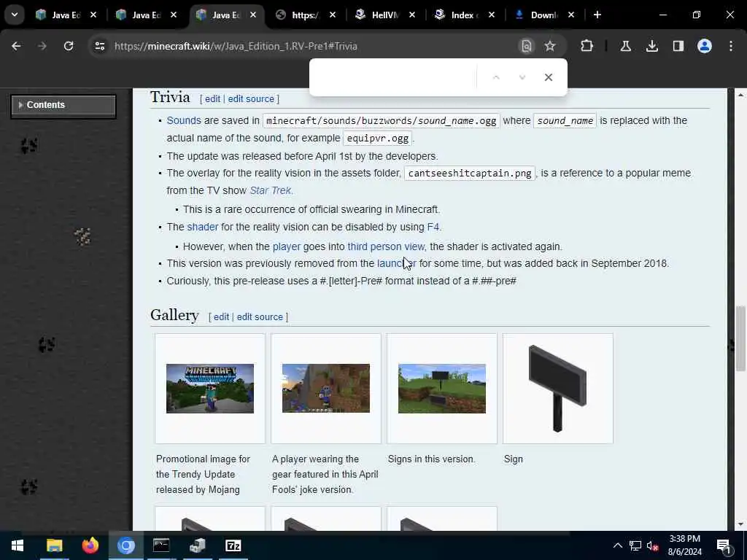Open the shader wiki link
The height and width of the screenshot is (560, 747).
point(203,227)
